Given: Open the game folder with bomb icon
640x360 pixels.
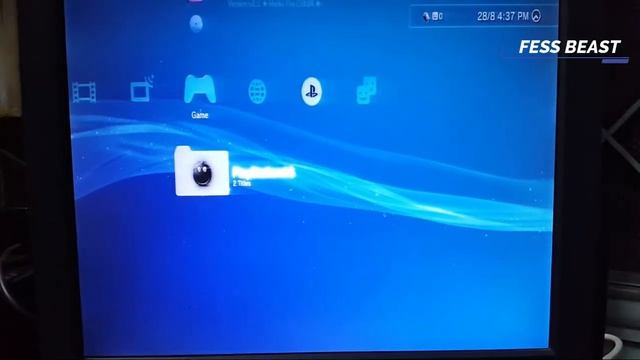Looking at the screenshot, I should tap(202, 171).
